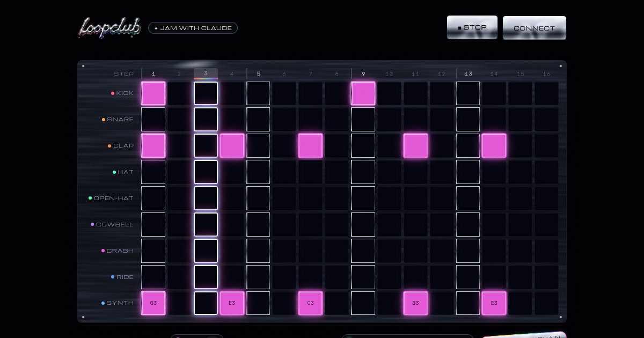
Task: Disable the Kick pad on step 9
Action: coord(363,93)
